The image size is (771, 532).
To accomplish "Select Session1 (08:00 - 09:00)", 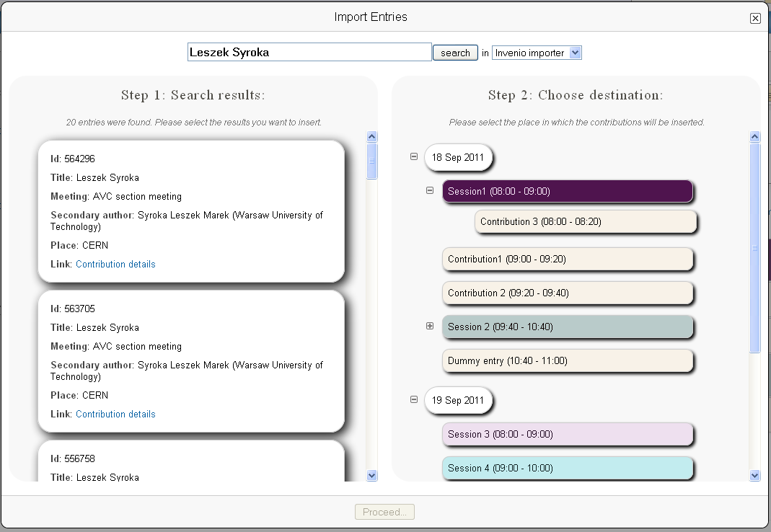I will click(568, 191).
